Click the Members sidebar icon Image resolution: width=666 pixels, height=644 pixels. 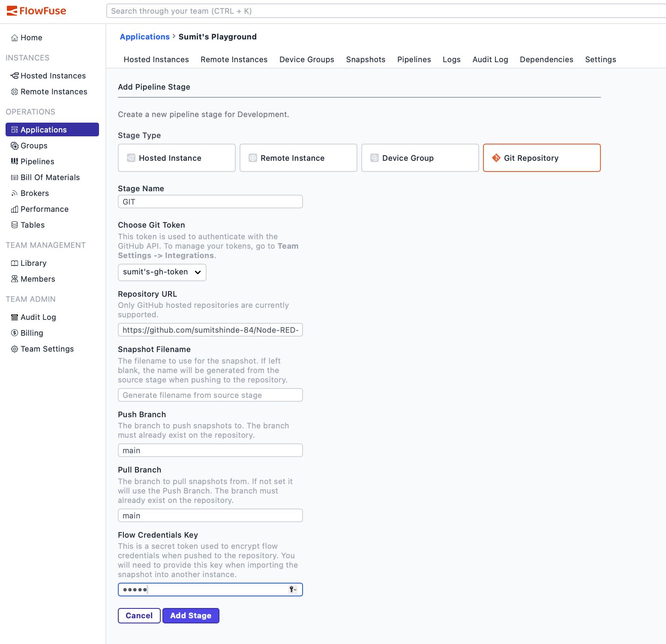[x=15, y=279]
